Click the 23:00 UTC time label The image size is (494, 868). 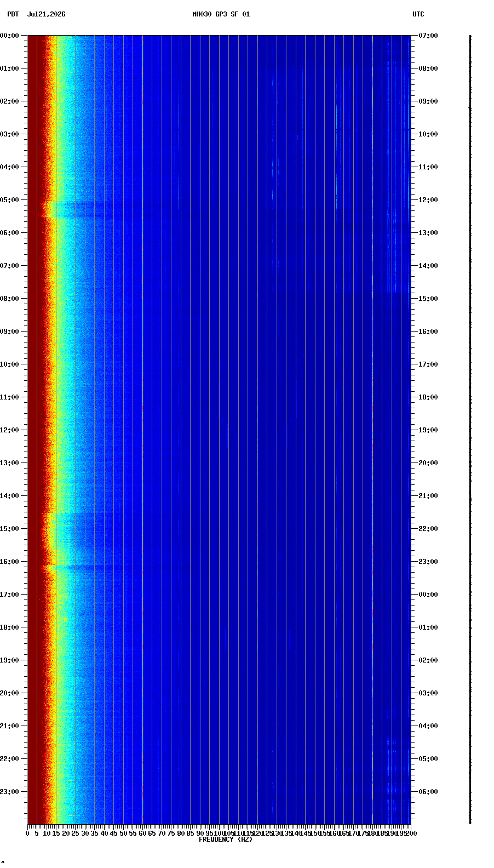click(428, 562)
